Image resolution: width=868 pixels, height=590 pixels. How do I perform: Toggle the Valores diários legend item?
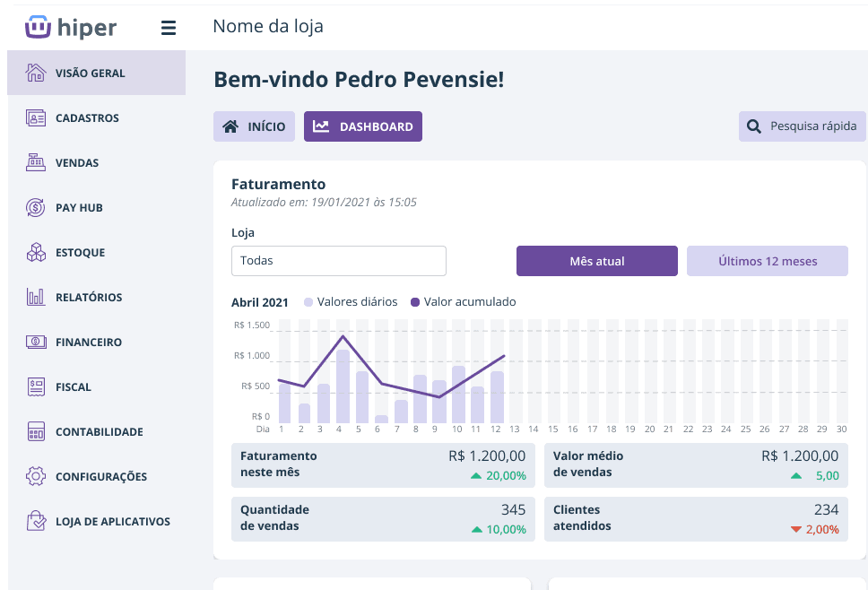click(351, 301)
